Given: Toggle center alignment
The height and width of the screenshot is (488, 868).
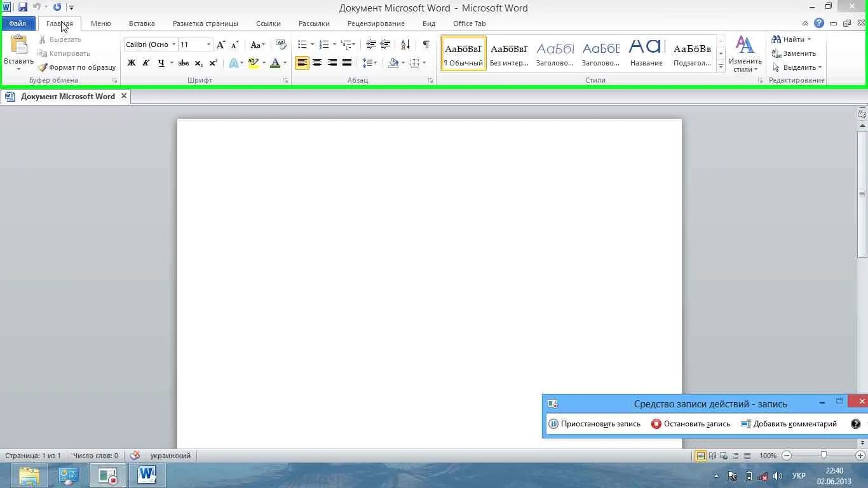Looking at the screenshot, I should tap(316, 63).
